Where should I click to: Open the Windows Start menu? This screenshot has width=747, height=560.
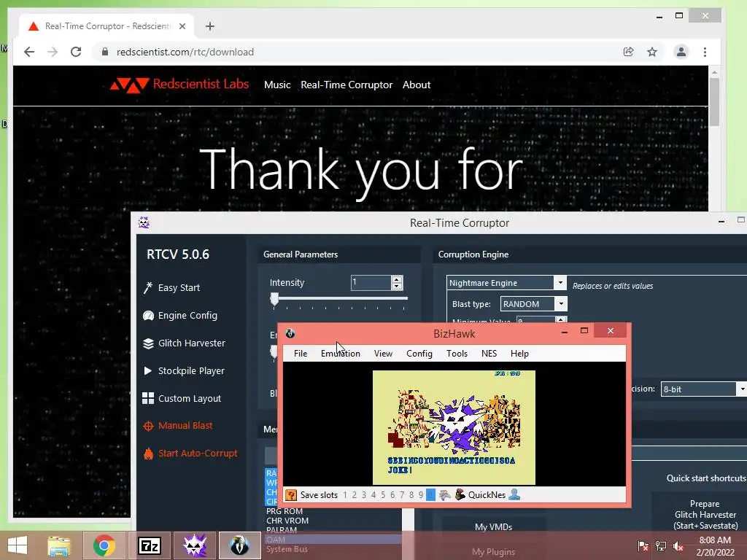click(x=18, y=545)
